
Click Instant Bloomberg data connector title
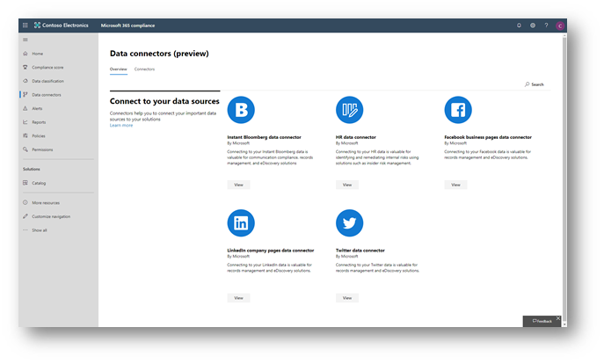click(x=265, y=137)
